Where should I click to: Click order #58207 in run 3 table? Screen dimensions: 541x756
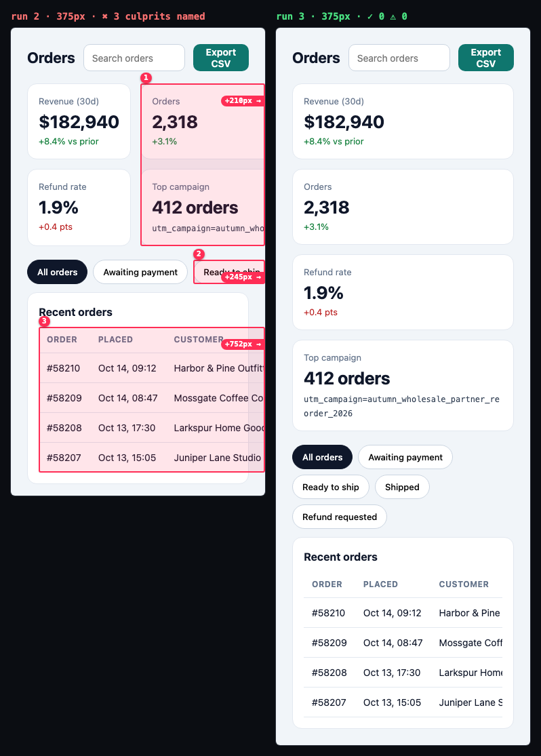point(329,702)
